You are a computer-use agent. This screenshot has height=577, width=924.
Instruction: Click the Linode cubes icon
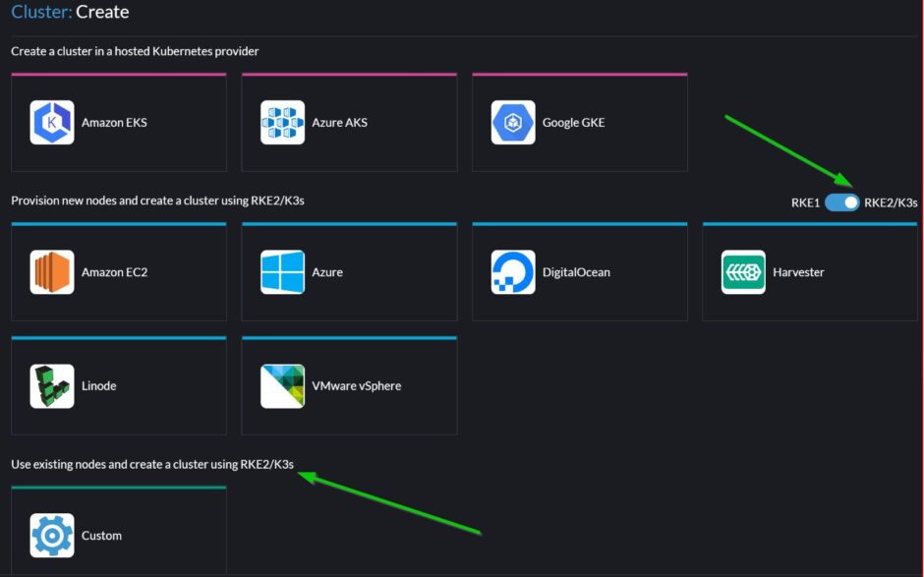(52, 386)
